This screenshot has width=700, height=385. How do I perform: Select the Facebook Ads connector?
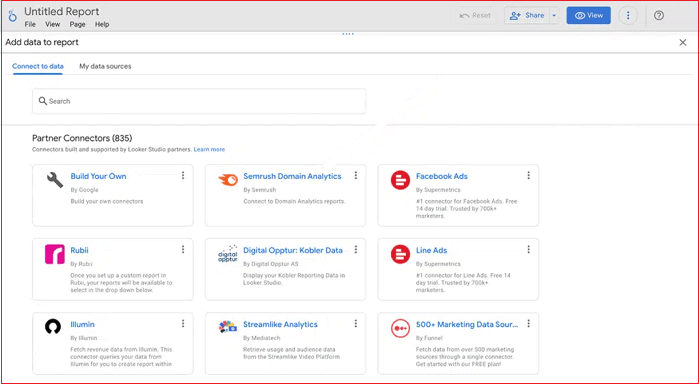point(442,176)
